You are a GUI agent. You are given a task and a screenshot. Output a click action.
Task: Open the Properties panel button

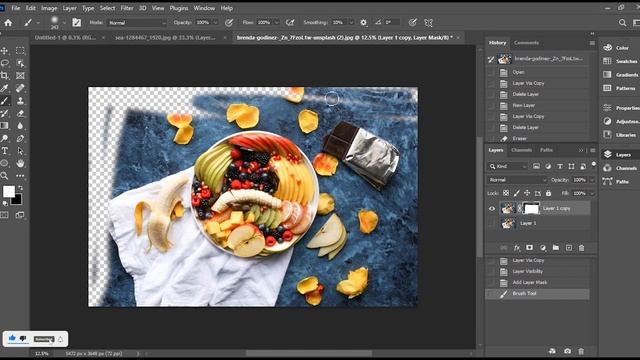(620, 108)
